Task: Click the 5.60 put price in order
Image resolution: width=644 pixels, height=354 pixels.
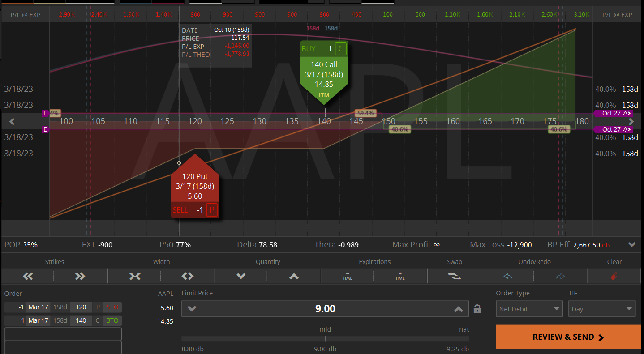Action: 167,308
